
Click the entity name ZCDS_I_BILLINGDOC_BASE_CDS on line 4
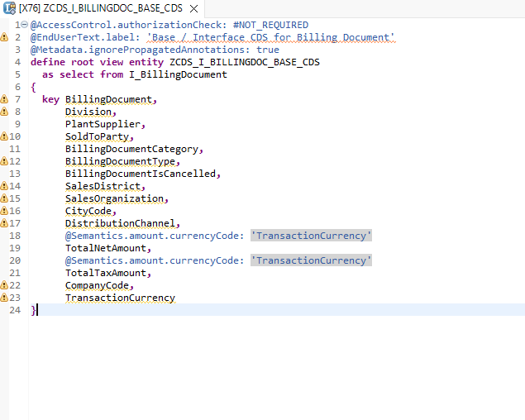tap(245, 62)
